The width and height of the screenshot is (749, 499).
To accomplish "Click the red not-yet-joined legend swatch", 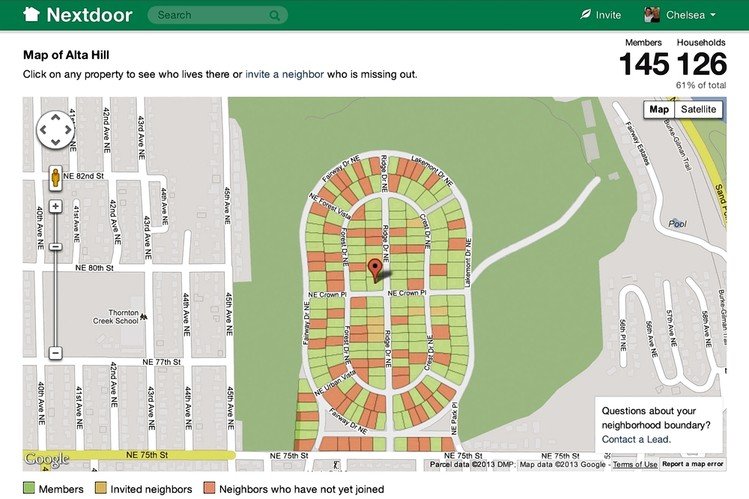I will [x=209, y=488].
